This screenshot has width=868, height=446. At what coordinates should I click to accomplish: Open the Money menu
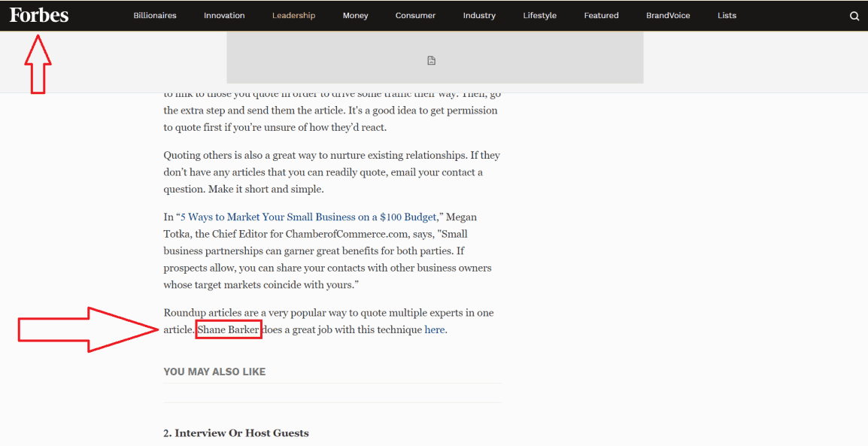355,16
